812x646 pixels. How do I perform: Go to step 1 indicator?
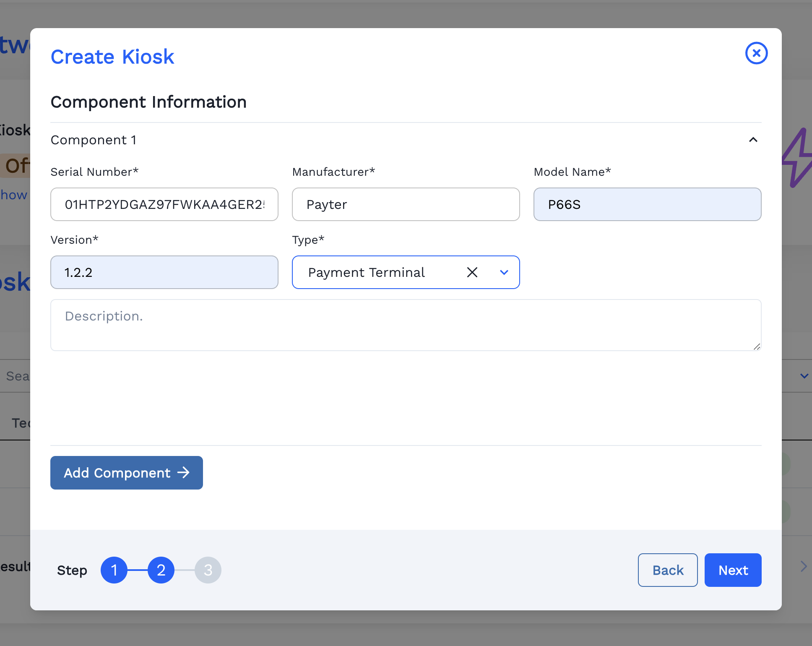pyautogui.click(x=114, y=570)
